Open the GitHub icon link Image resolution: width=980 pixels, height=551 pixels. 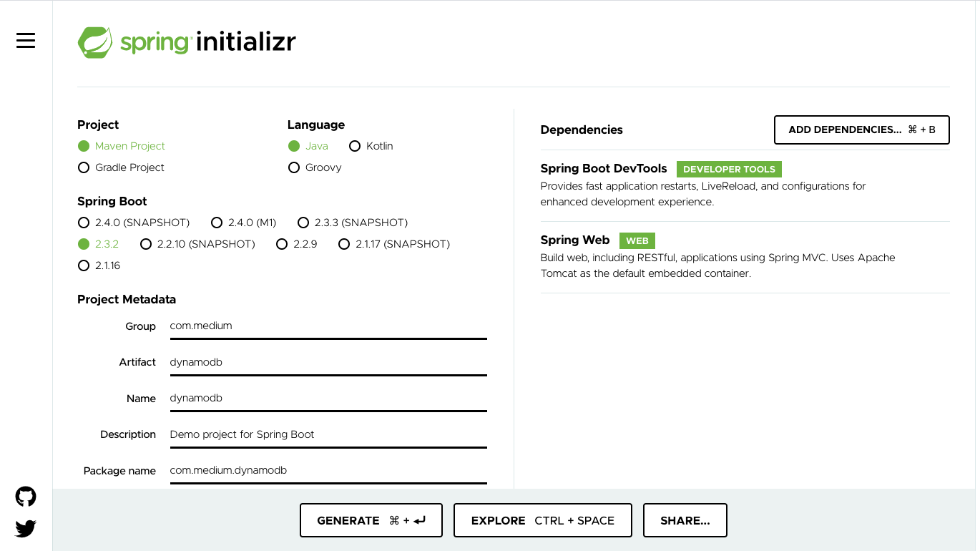tap(26, 497)
